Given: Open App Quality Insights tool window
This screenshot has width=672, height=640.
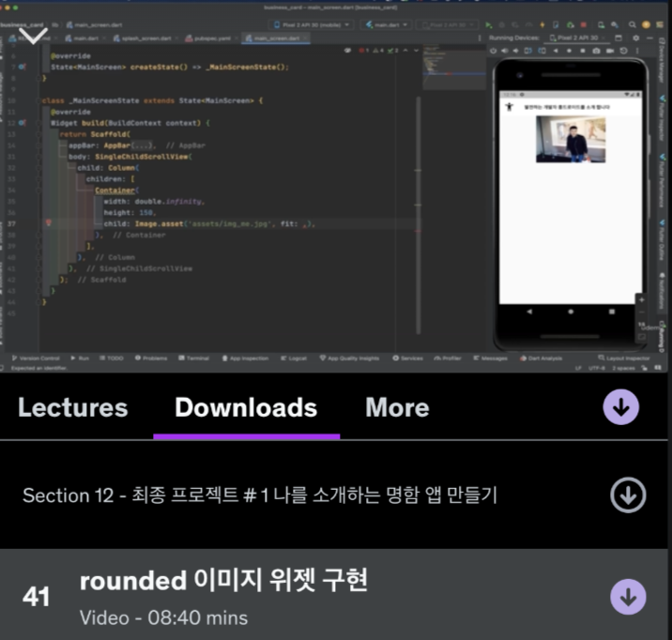Looking at the screenshot, I should tap(349, 358).
